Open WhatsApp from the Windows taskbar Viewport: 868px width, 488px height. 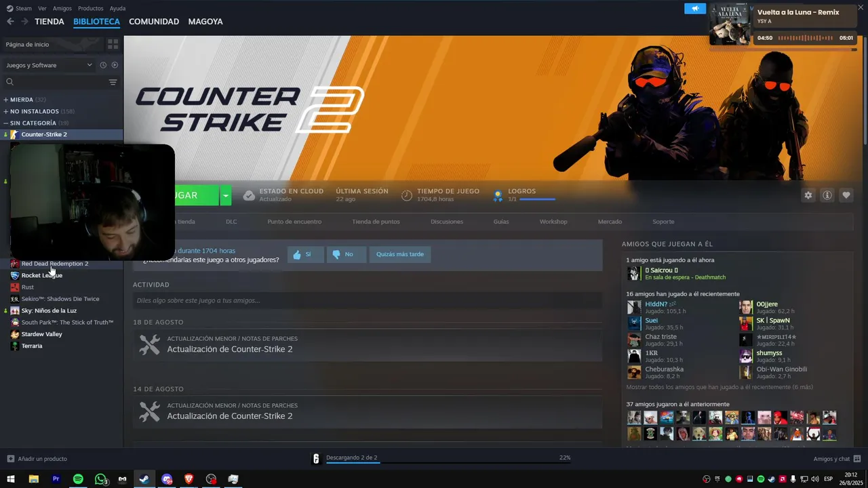(x=101, y=479)
